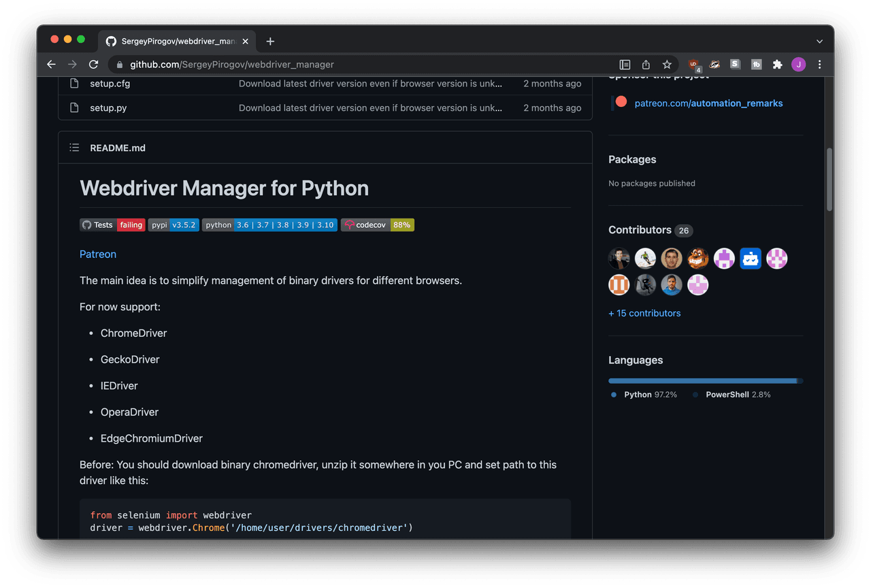Click the file icon beside setup.py
The height and width of the screenshot is (588, 871).
coord(75,108)
